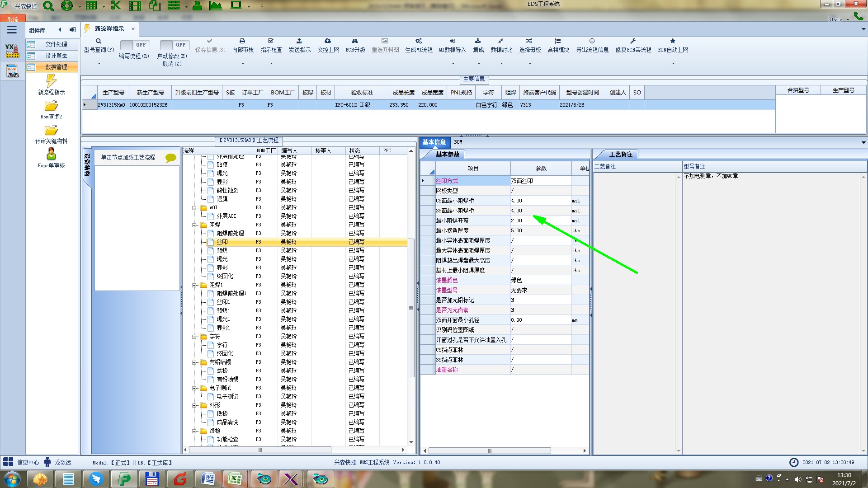Open 设计算法 menu item

[x=52, y=56]
